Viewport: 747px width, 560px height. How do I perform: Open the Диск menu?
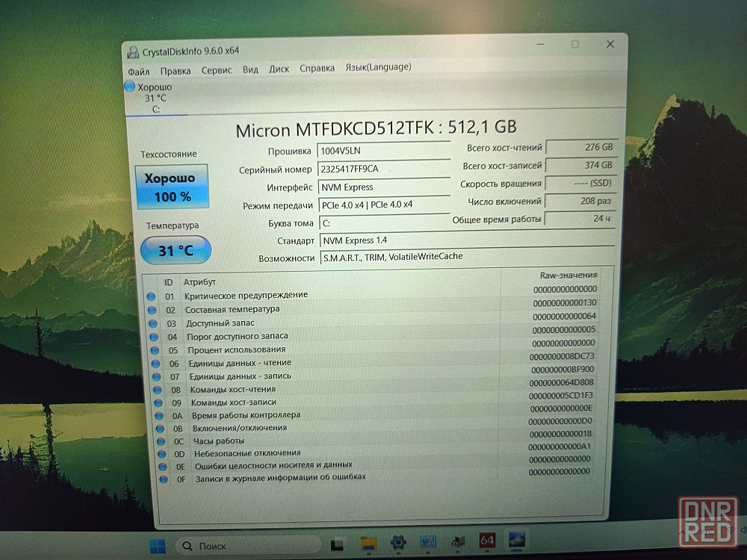pyautogui.click(x=279, y=69)
